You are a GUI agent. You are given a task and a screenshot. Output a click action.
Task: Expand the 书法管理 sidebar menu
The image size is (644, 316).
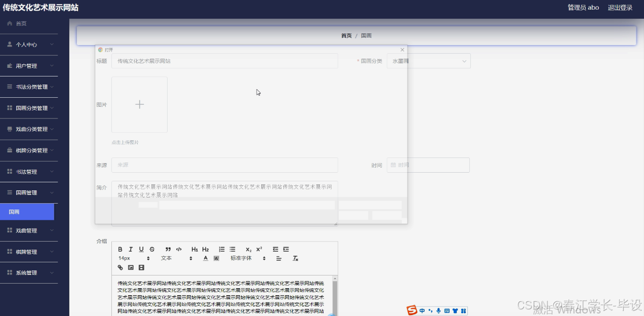[29, 172]
